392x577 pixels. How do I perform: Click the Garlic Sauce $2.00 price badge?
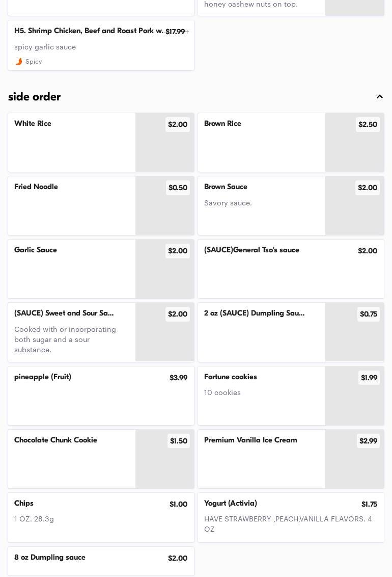pyautogui.click(x=178, y=251)
